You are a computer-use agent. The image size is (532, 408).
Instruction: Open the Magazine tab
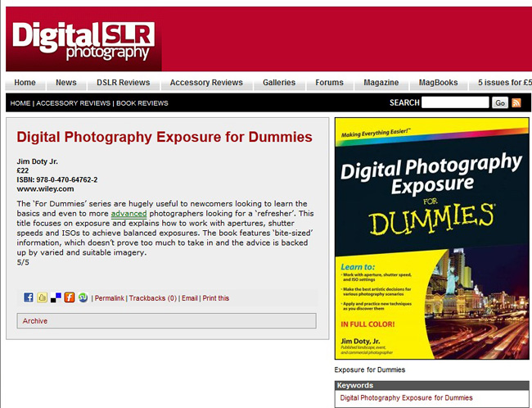[x=381, y=83]
